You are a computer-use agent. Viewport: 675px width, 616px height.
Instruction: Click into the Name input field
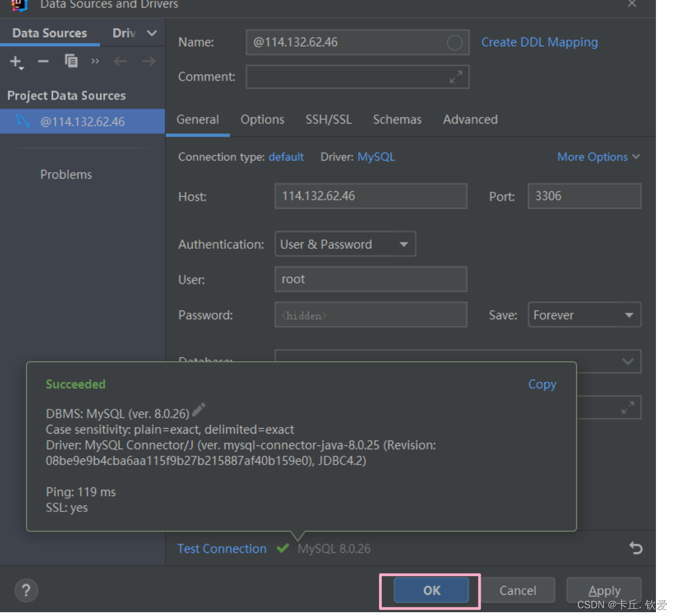click(x=357, y=42)
